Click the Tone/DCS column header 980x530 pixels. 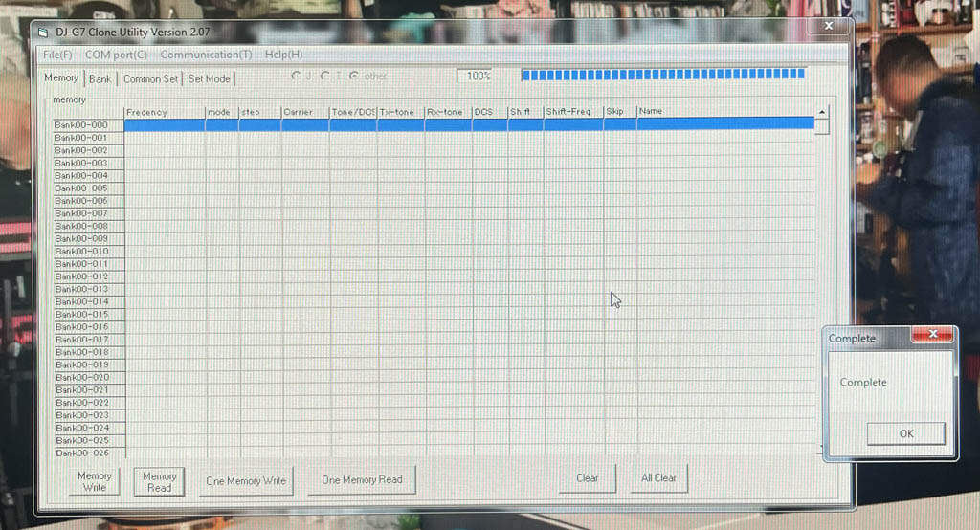click(x=353, y=112)
